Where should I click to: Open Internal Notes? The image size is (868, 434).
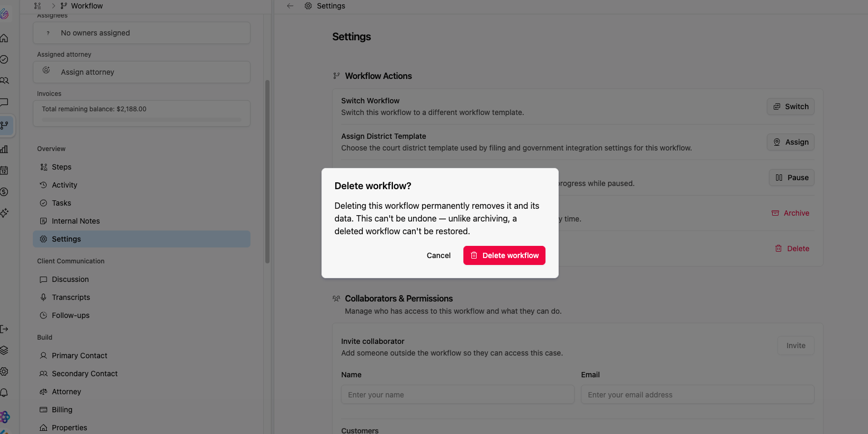[141, 221]
